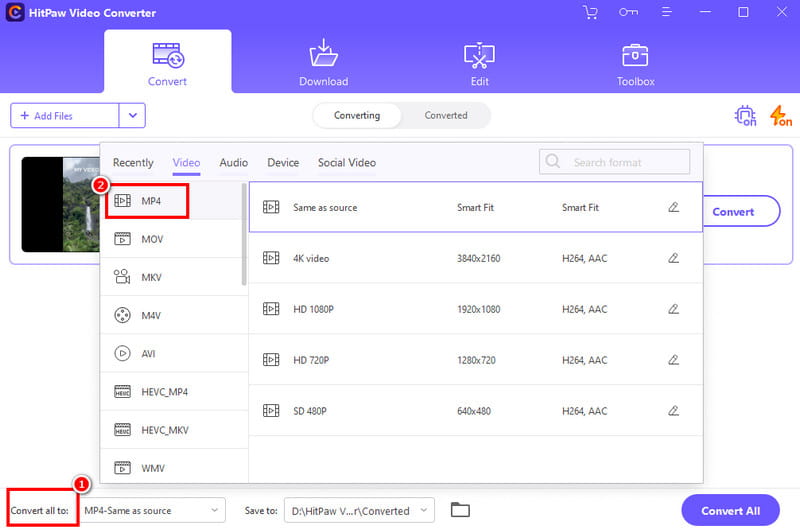Click the key registration icon
800x530 pixels.
pos(627,12)
